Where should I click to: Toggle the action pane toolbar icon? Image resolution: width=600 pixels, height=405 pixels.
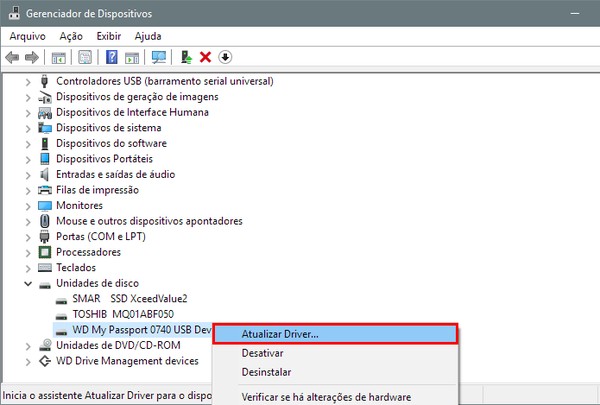pyautogui.click(x=132, y=58)
